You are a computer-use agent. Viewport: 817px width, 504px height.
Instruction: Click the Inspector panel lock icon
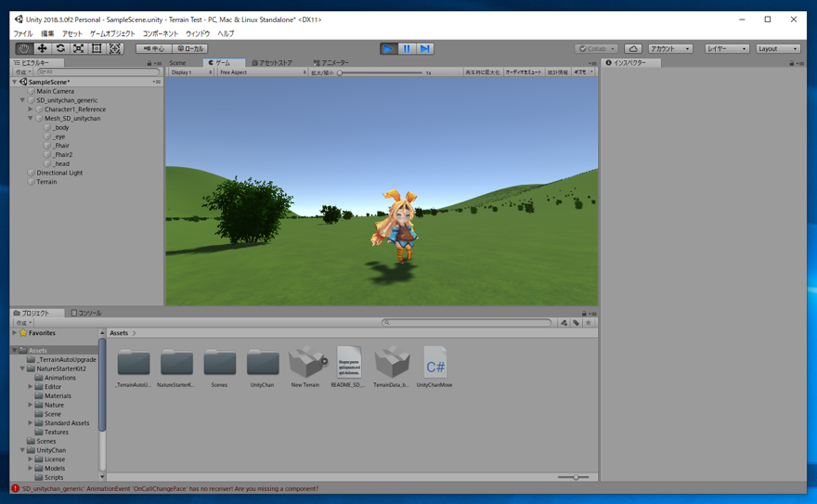click(x=791, y=63)
